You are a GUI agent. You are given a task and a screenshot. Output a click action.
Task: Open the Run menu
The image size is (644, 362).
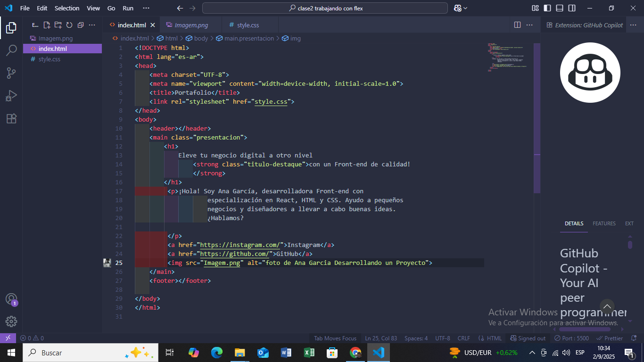pyautogui.click(x=128, y=8)
